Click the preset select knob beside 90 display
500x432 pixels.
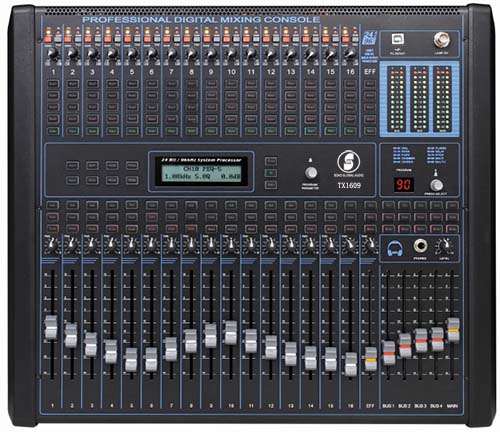[436, 185]
